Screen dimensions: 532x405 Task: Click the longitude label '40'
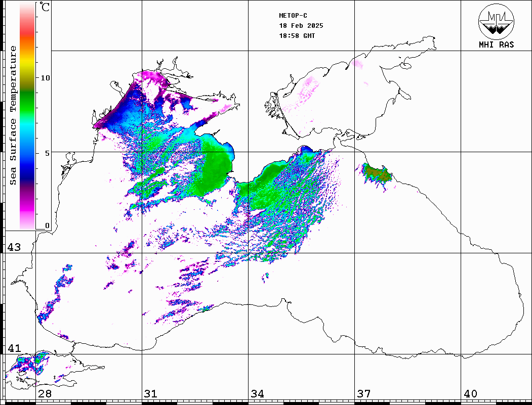tap(470, 394)
